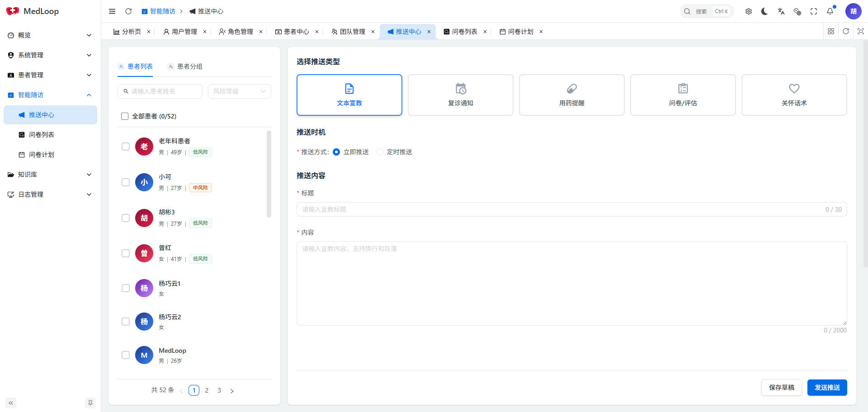Open the tab grid layout icon
The width and height of the screenshot is (868, 412).
(x=831, y=31)
